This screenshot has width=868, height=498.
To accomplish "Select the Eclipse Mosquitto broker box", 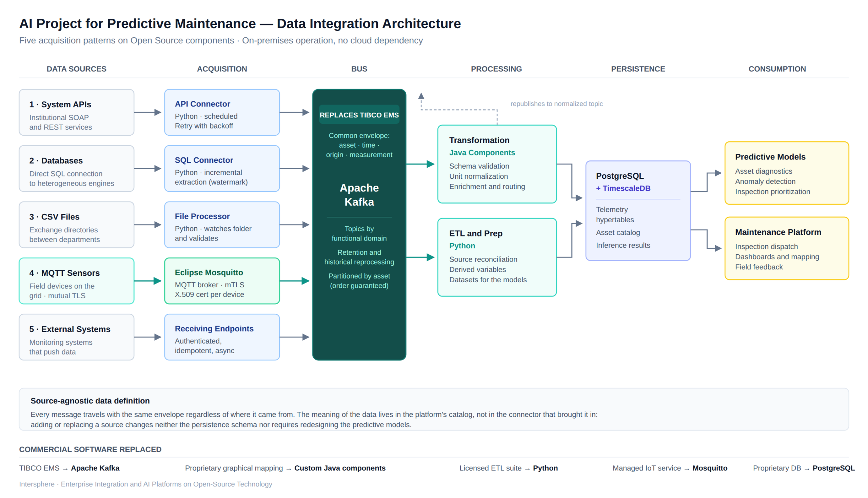I will click(x=222, y=281).
